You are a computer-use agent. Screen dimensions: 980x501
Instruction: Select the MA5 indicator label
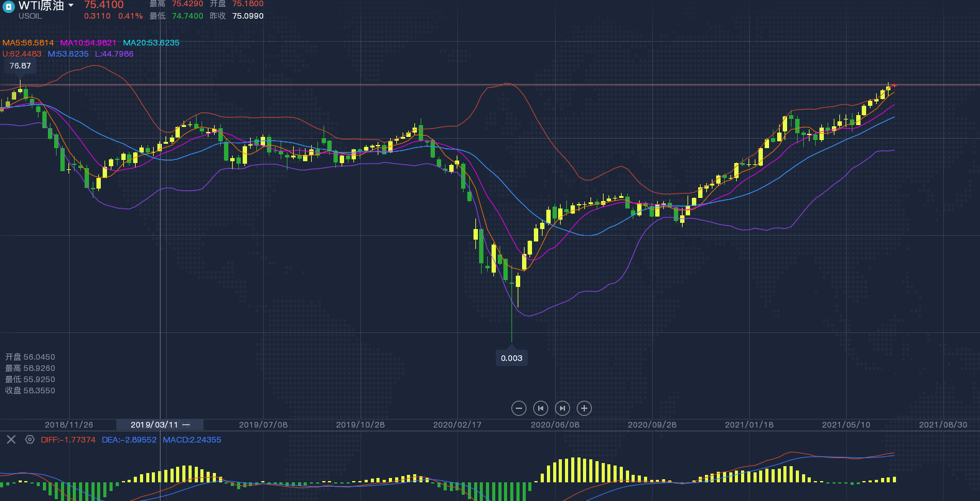click(x=28, y=43)
